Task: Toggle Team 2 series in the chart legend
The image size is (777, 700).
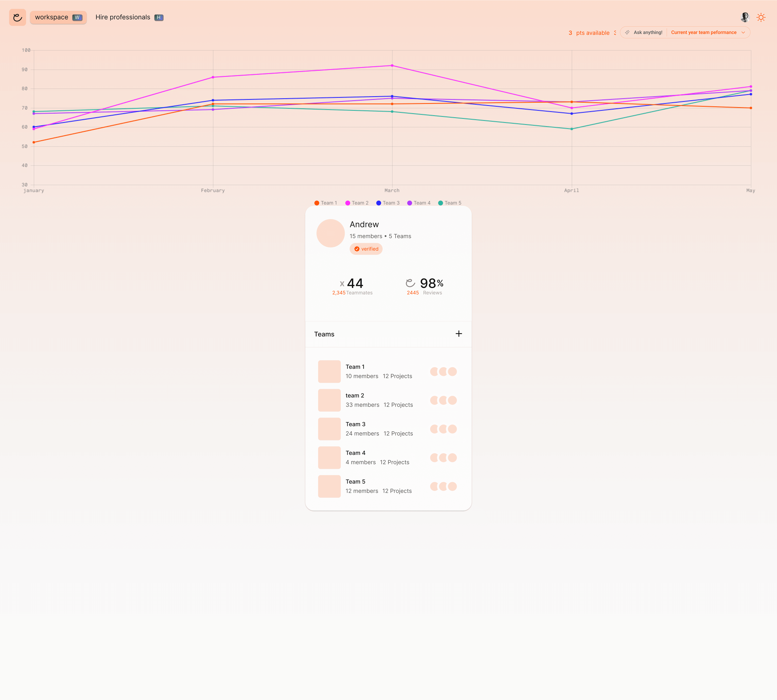Action: tap(357, 203)
